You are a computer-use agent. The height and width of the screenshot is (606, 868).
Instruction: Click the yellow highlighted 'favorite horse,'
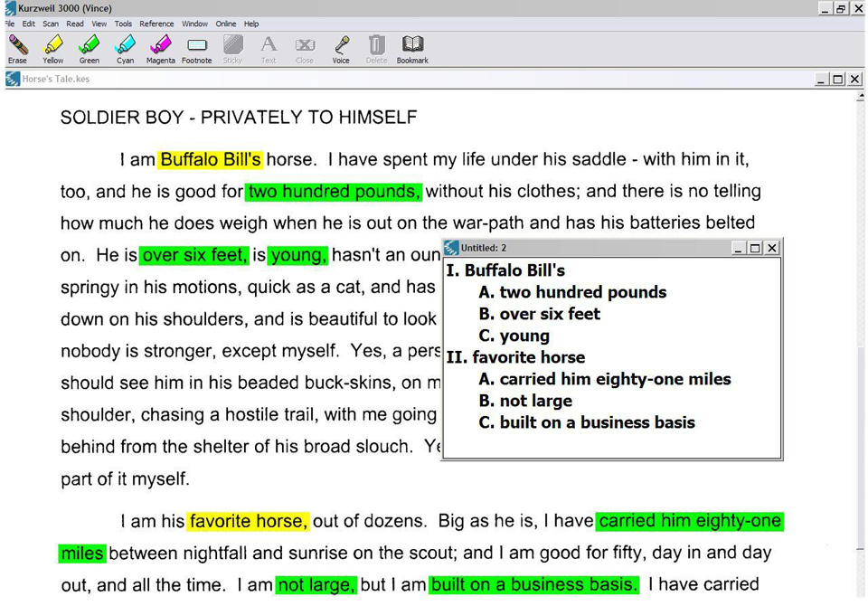click(248, 521)
